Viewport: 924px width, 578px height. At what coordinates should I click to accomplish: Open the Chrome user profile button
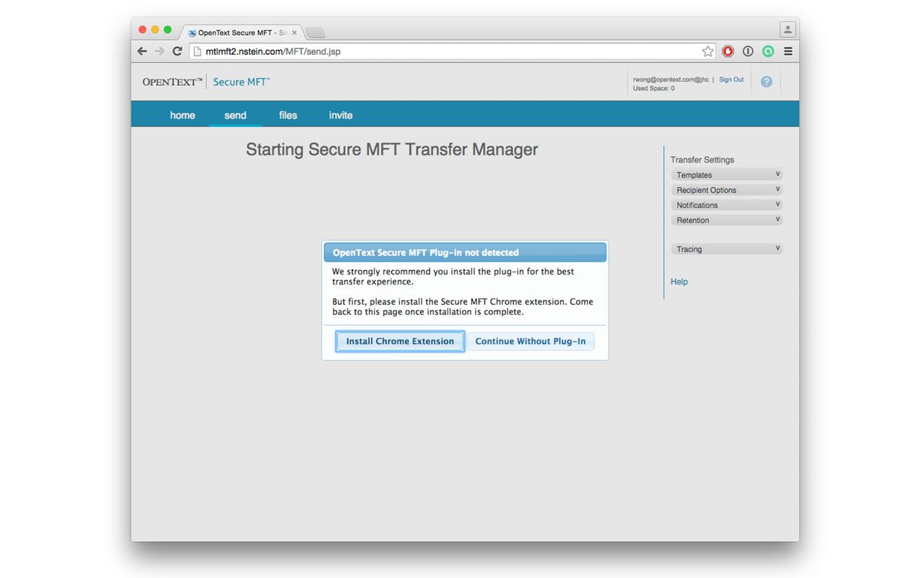tap(787, 29)
